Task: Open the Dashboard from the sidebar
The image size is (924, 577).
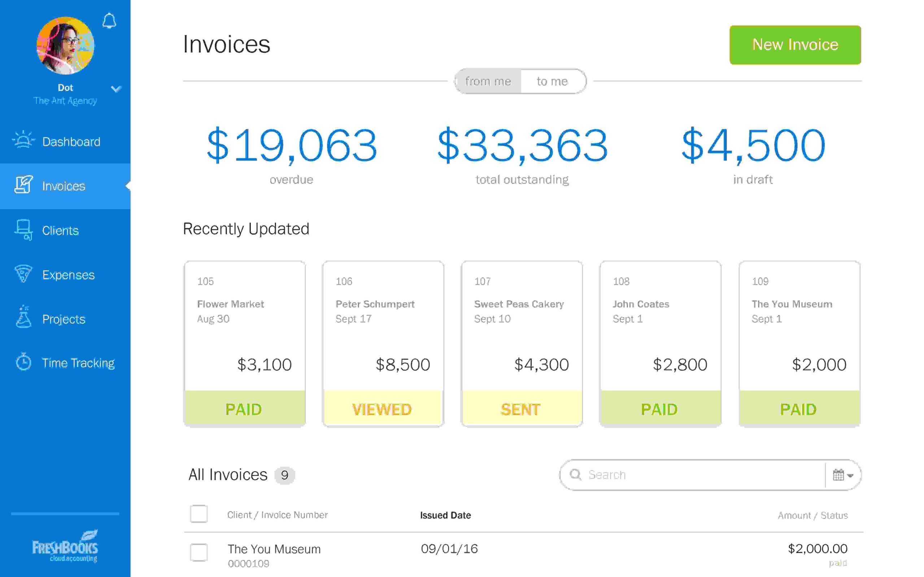Action: point(71,142)
